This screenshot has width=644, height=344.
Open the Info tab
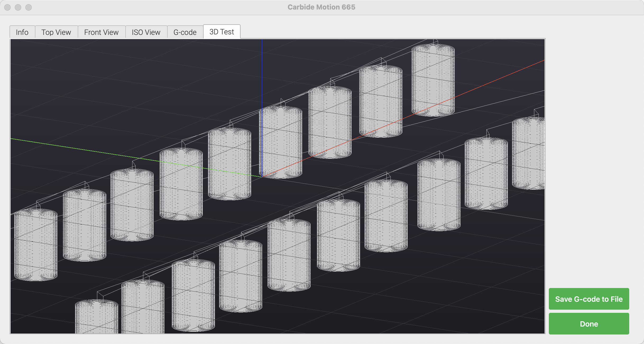click(22, 32)
